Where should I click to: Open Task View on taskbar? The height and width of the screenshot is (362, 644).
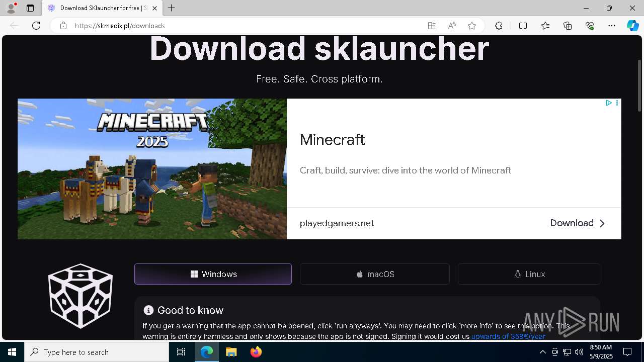181,352
